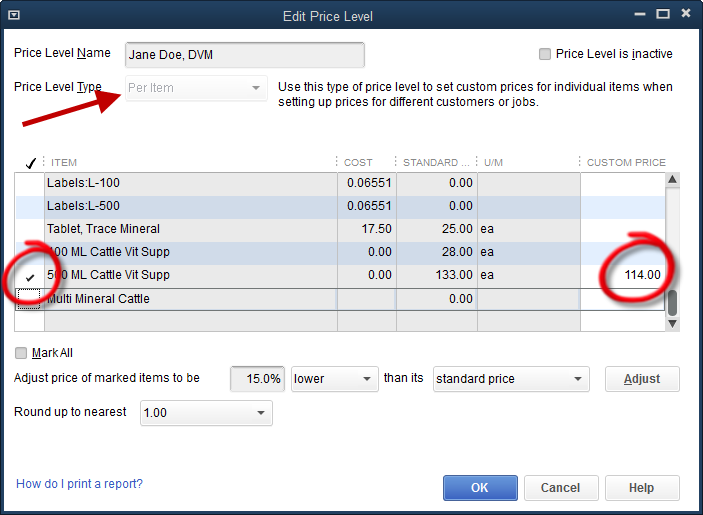Click the checkmark column header icon
This screenshot has height=515, width=703.
pos(30,163)
